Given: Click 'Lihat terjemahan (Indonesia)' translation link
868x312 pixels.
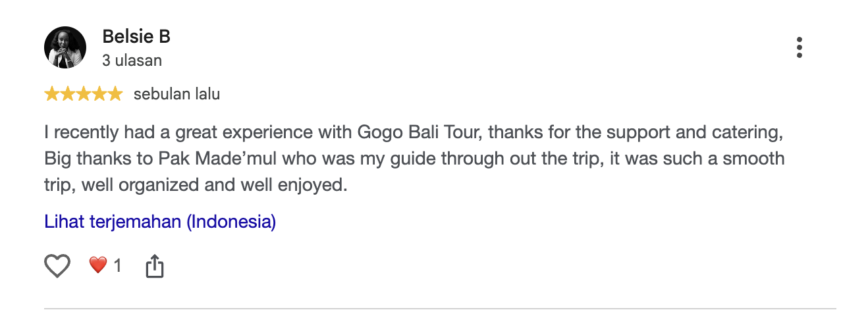Looking at the screenshot, I should [160, 221].
